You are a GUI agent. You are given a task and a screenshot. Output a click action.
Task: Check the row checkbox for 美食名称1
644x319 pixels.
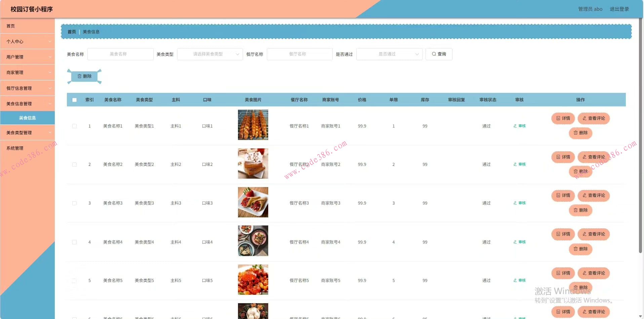pos(74,126)
